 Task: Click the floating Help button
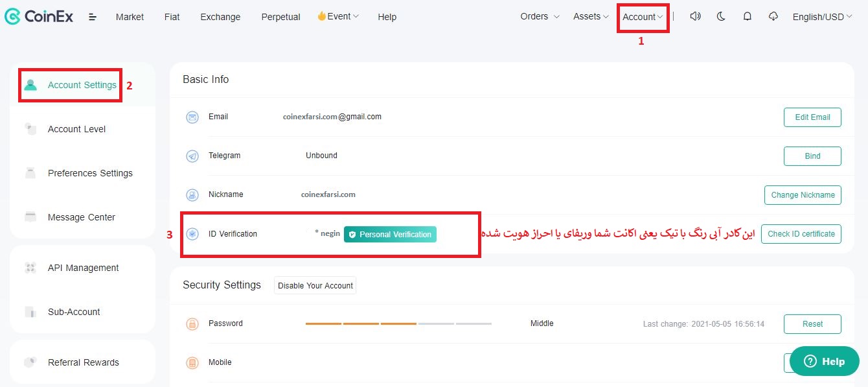coord(824,362)
